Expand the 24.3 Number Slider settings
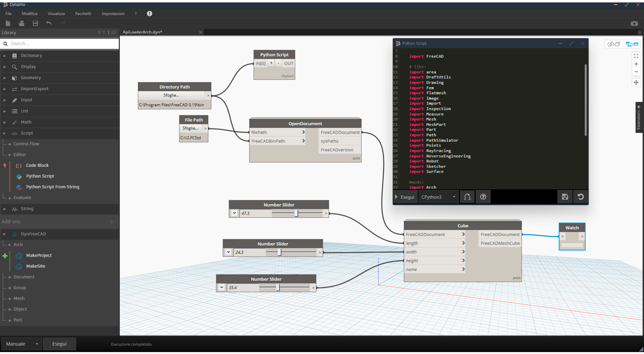The height and width of the screenshot is (354, 644). 228,252
